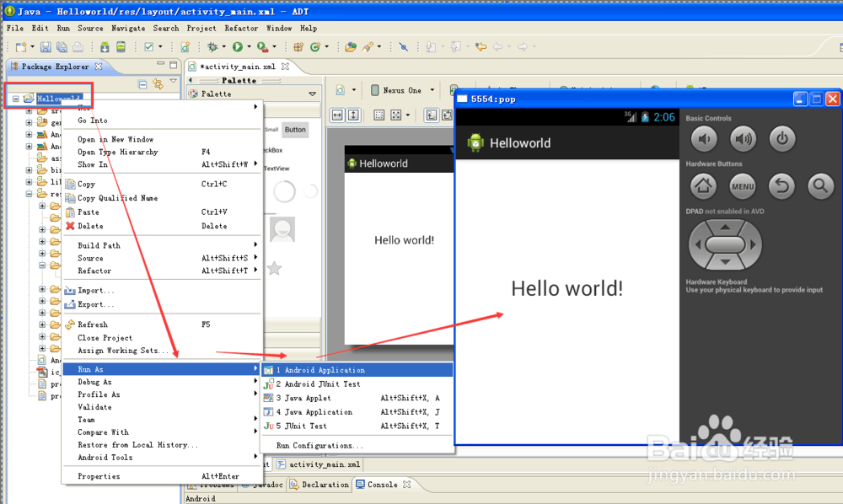The width and height of the screenshot is (843, 504).
Task: Click the New file toolbar icon
Action: [20, 47]
